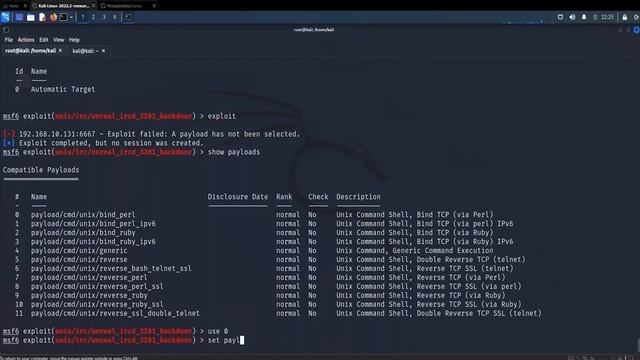Click the battery status tray icon
The image size is (640, 360).
coord(595,17)
